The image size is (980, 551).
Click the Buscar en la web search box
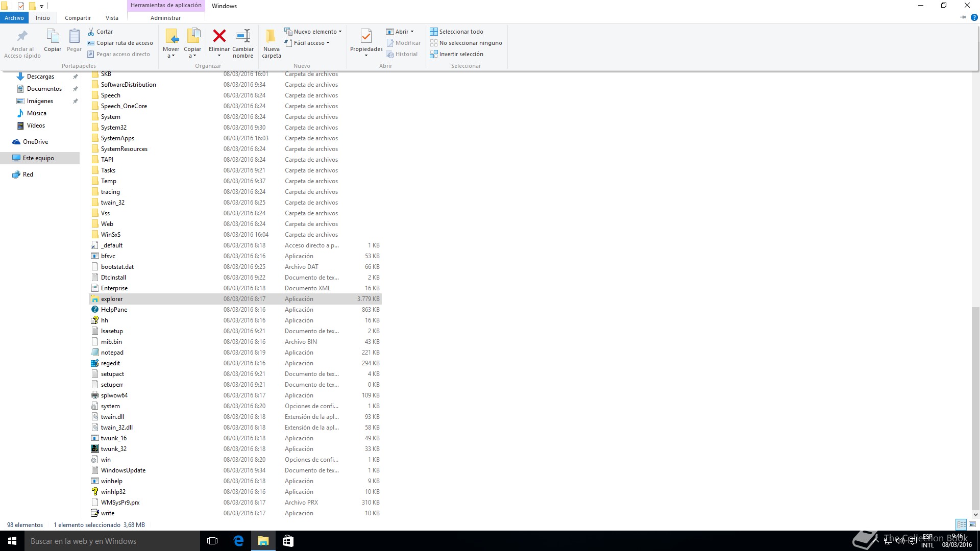[112, 541]
